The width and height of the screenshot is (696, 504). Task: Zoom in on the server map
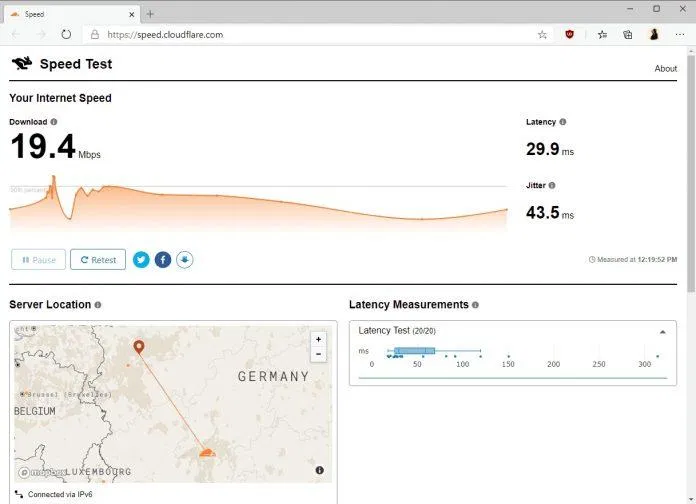click(x=318, y=339)
